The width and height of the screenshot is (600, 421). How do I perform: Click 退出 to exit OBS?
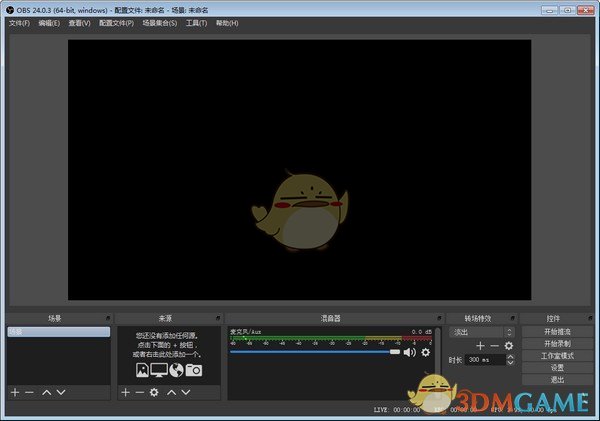[557, 380]
